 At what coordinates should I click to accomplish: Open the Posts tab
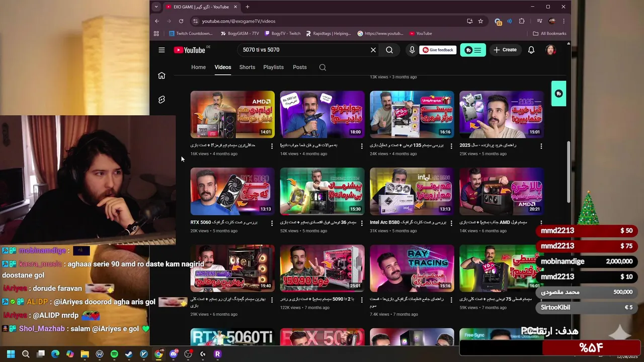click(x=300, y=67)
